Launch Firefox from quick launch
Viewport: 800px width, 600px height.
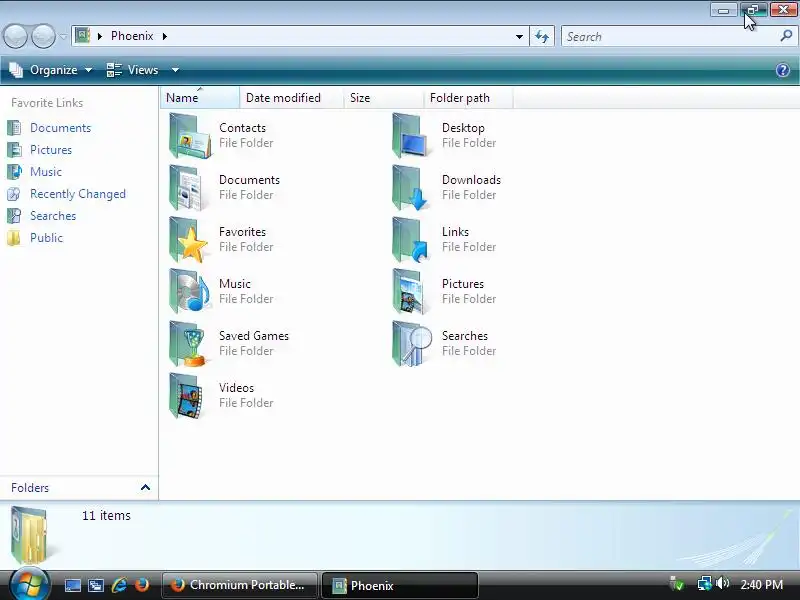[142, 584]
